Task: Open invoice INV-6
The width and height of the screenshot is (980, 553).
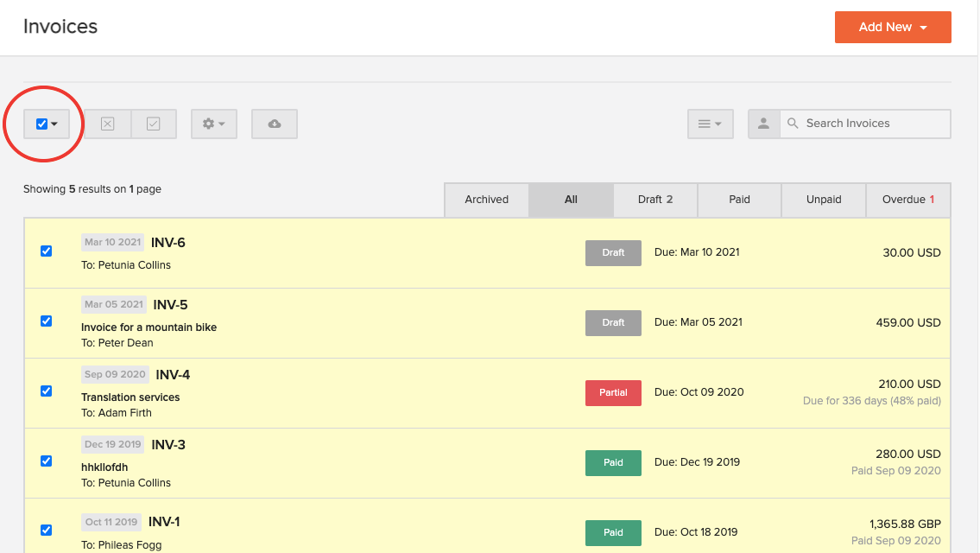Action: (168, 243)
